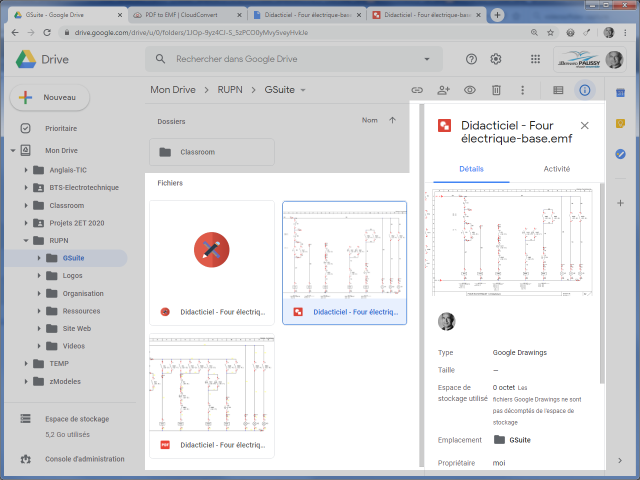This screenshot has height=480, width=640.
Task: Click the browser address bar
Action: [296, 33]
